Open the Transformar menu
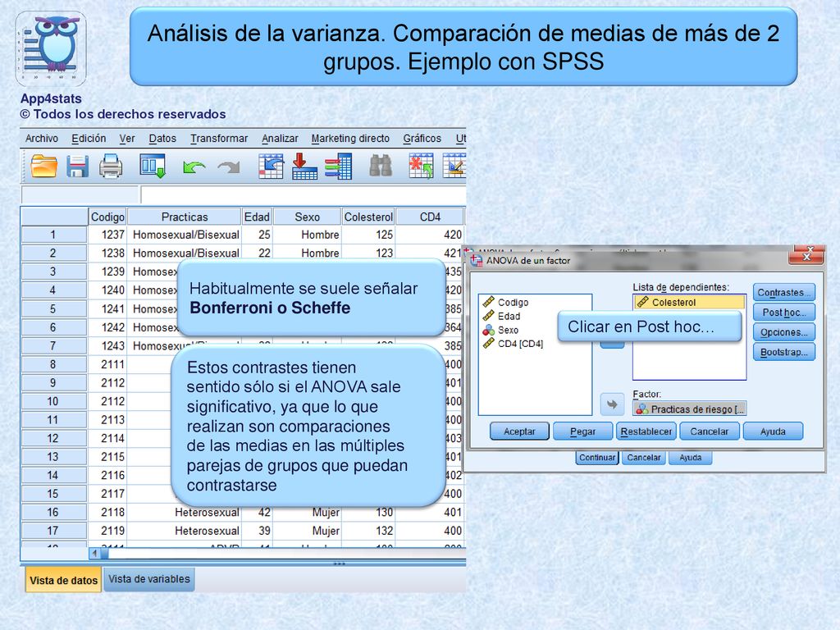Screen dimensions: 840x630 click(x=219, y=138)
